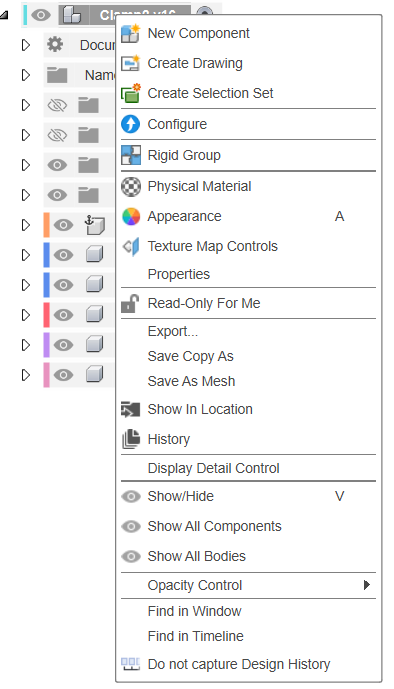394x689 pixels.
Task: Expand the Document Settings gear row
Action: pos(26,45)
